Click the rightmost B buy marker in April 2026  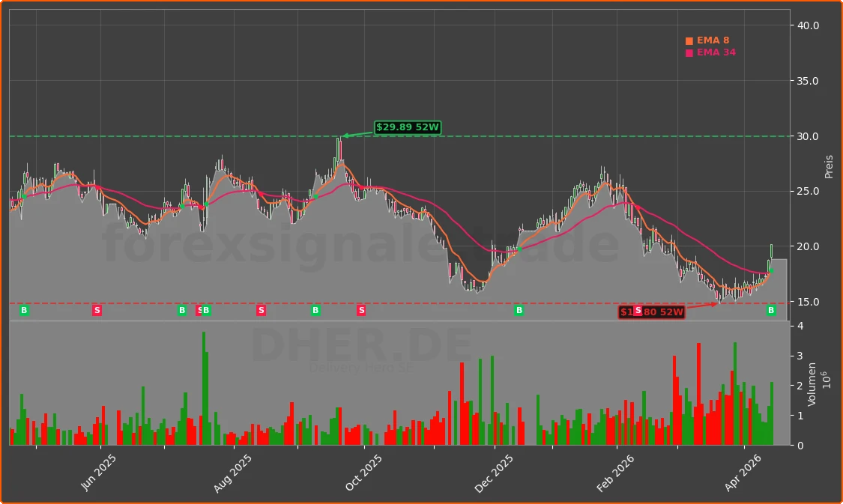tap(771, 310)
